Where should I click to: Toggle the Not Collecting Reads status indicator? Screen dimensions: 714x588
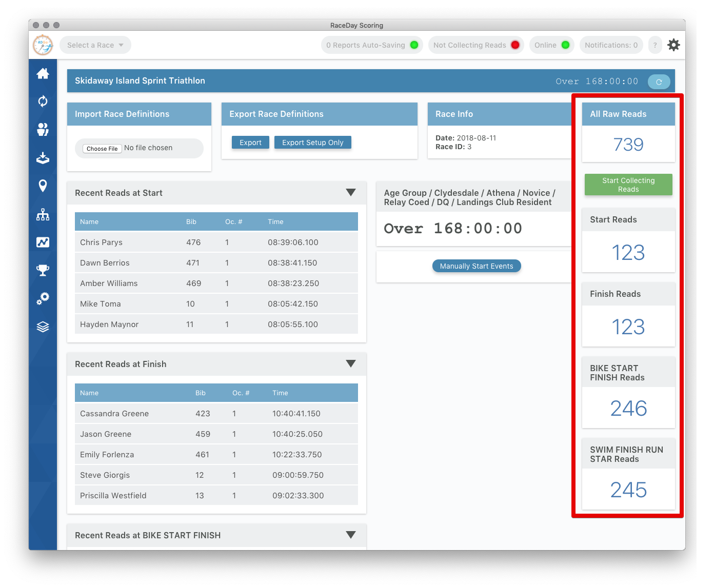tap(475, 45)
